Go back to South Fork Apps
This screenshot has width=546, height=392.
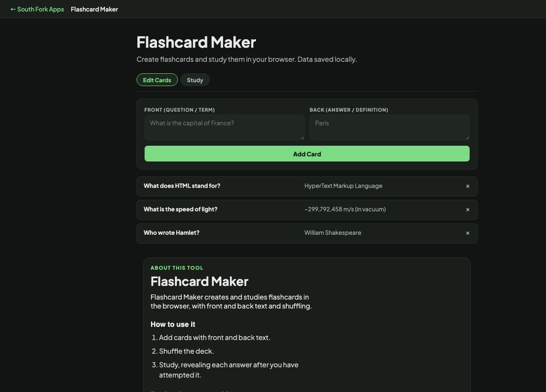[x=37, y=9]
